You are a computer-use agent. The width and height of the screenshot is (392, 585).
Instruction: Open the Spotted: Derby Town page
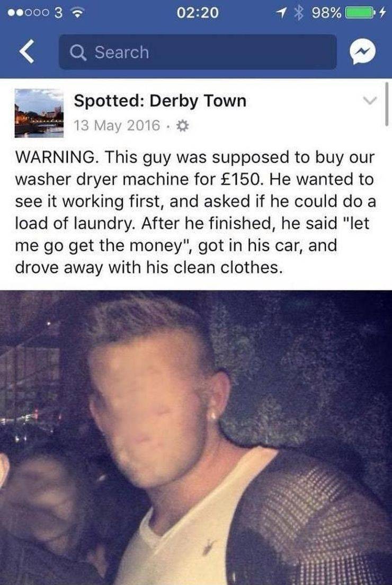160,101
